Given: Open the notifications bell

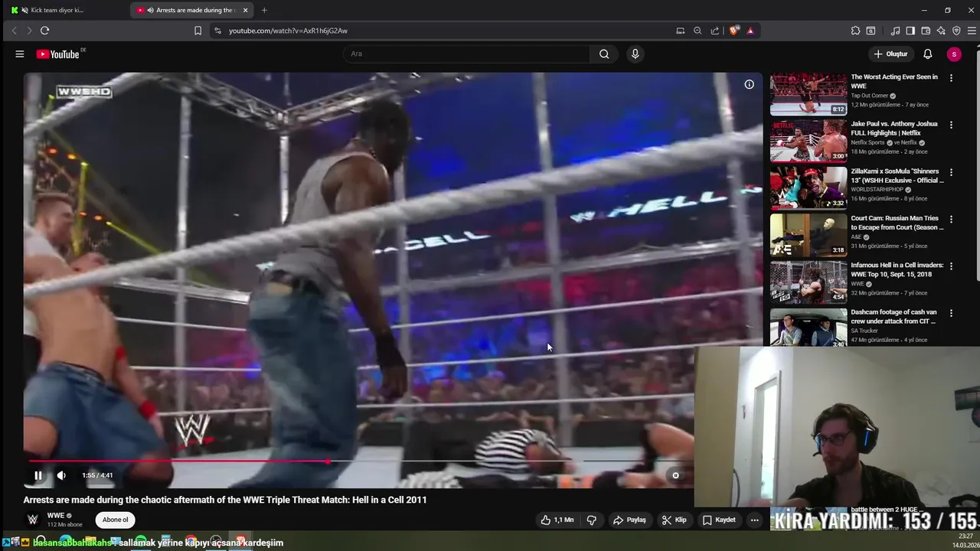Looking at the screenshot, I should point(927,54).
